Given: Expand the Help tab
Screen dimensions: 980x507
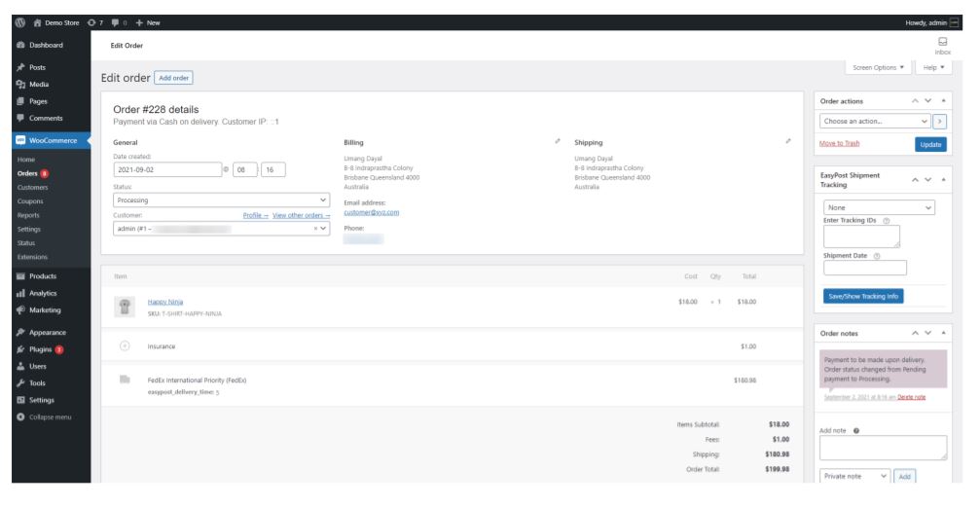Looking at the screenshot, I should click(933, 67).
